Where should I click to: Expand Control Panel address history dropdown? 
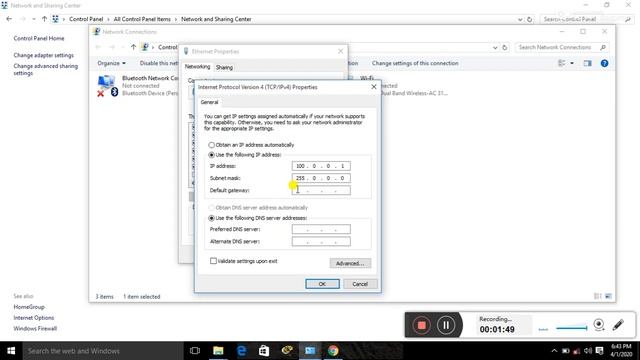(x=520, y=19)
